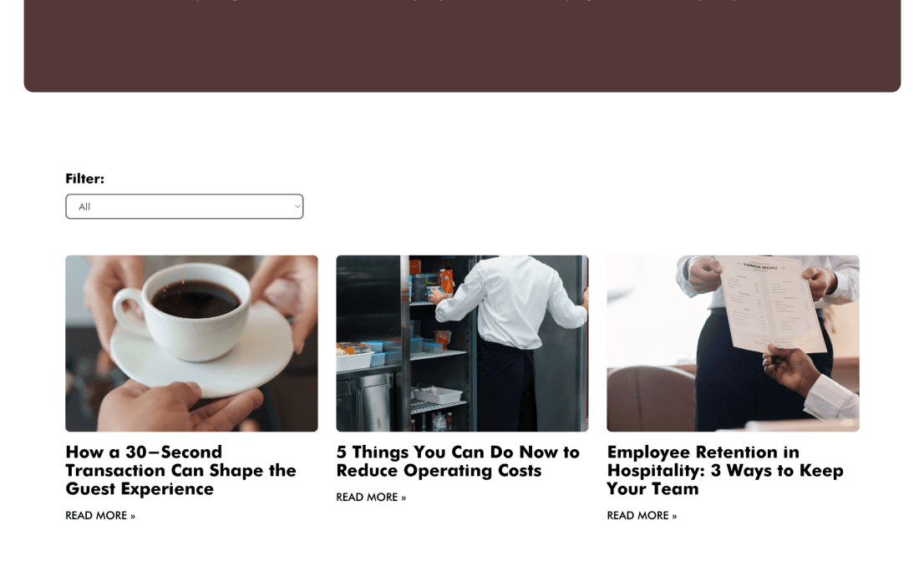Open the lunch menu article thumbnail
The width and height of the screenshot is (924, 571).
[733, 343]
